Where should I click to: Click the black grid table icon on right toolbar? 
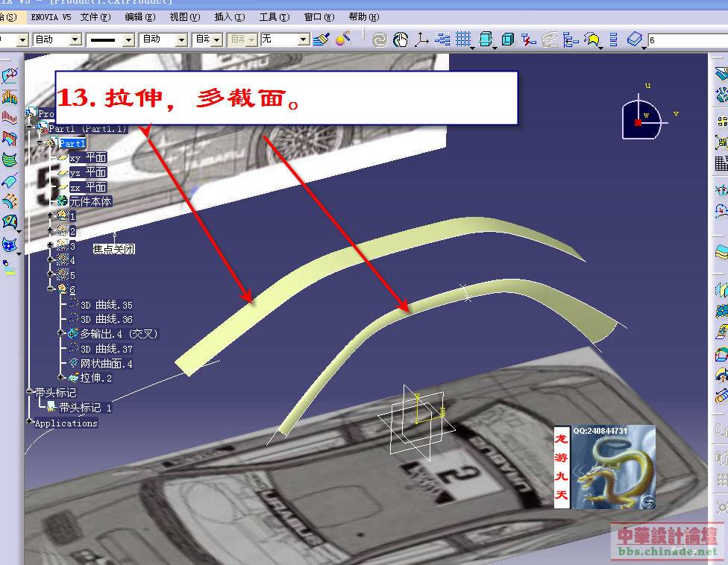coord(721,162)
